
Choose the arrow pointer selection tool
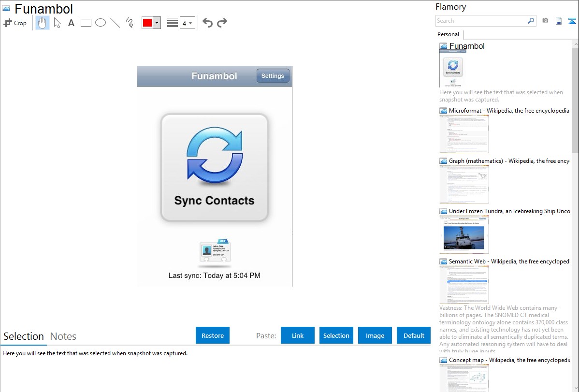tap(57, 23)
